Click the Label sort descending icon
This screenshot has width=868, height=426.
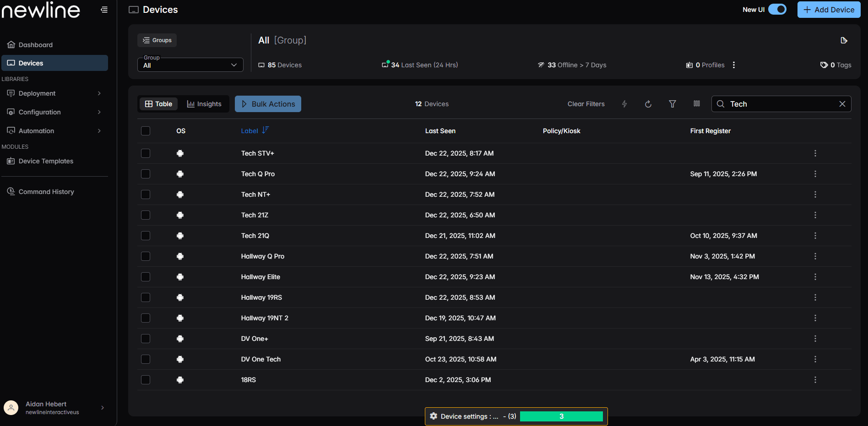pyautogui.click(x=266, y=130)
